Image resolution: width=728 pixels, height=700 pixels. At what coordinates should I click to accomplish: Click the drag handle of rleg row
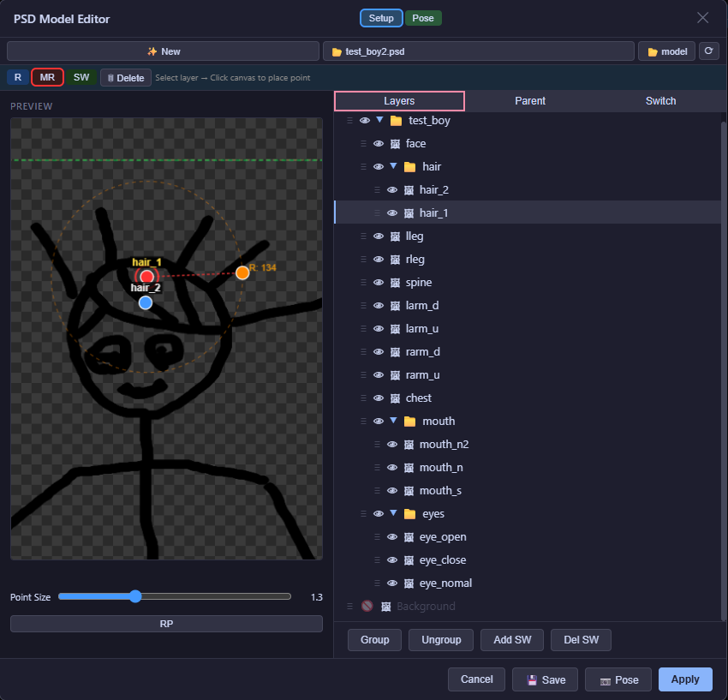[363, 260]
